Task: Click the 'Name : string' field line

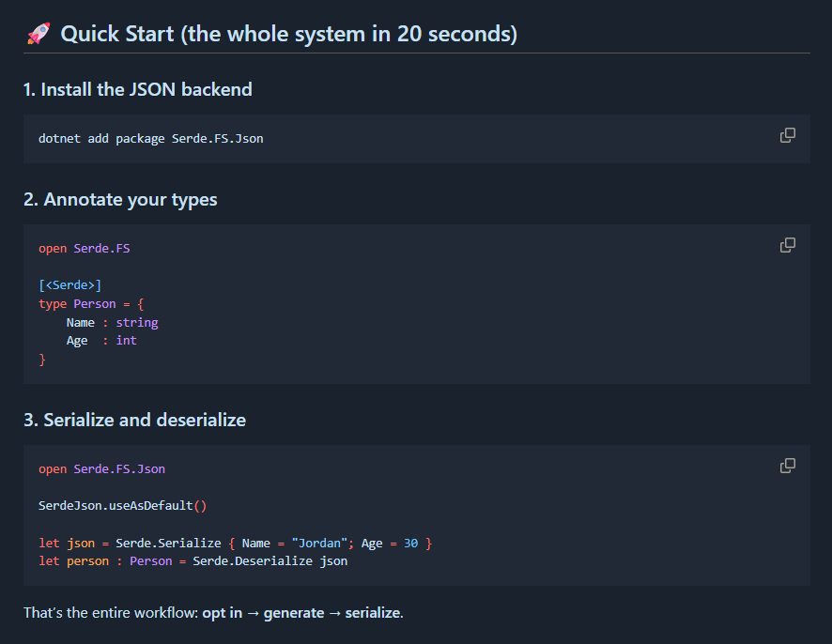Action: 112,323
